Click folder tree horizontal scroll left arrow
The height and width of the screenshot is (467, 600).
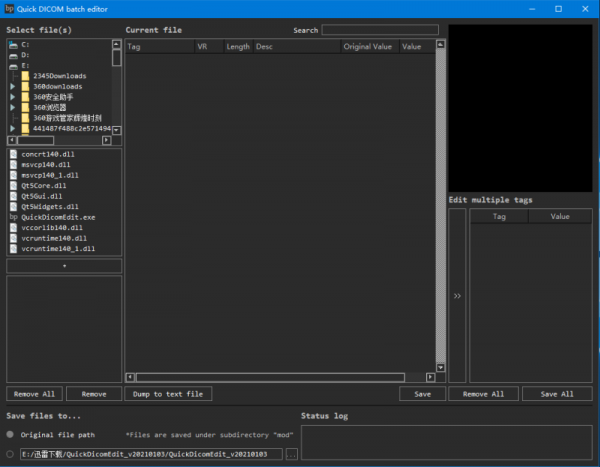[x=12, y=140]
